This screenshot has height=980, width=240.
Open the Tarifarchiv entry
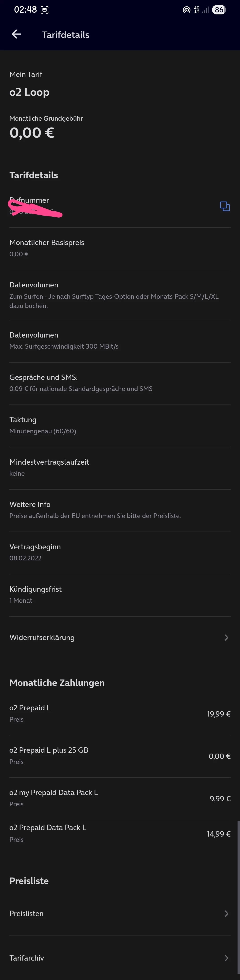(x=27, y=958)
